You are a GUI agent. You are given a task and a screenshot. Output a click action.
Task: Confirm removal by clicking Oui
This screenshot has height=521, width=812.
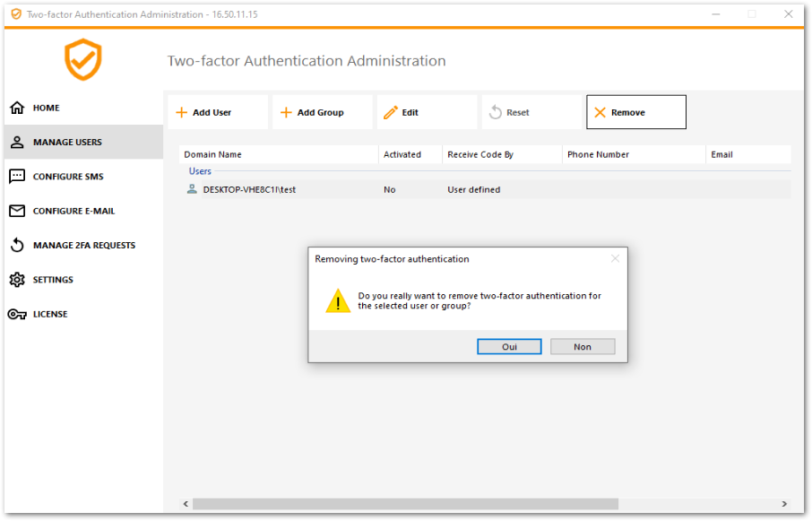tap(509, 346)
